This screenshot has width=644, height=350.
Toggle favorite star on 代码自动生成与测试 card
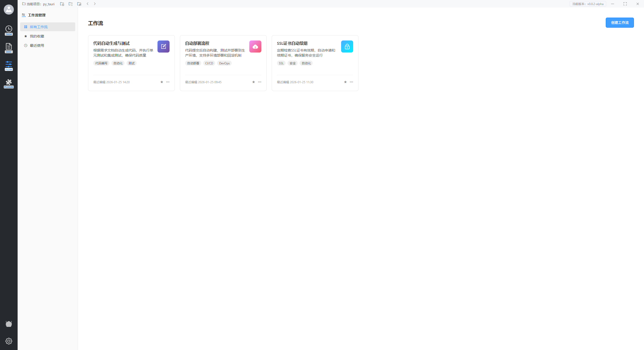pyautogui.click(x=162, y=82)
